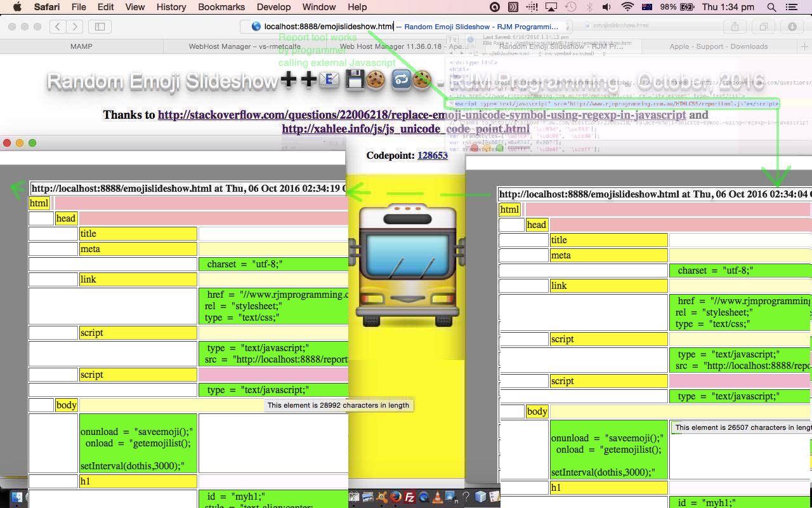
Task: Open the File menu
Action: [79, 7]
